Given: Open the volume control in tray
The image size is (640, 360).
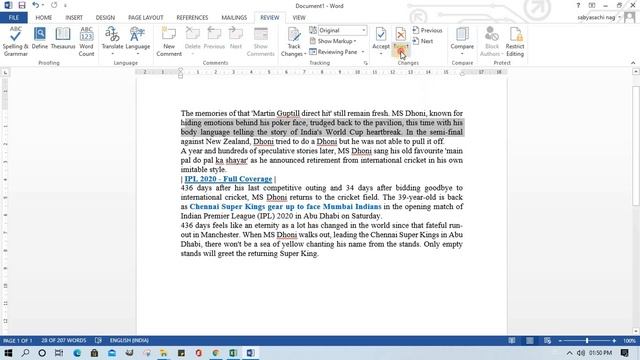Looking at the screenshot, I should point(581,353).
